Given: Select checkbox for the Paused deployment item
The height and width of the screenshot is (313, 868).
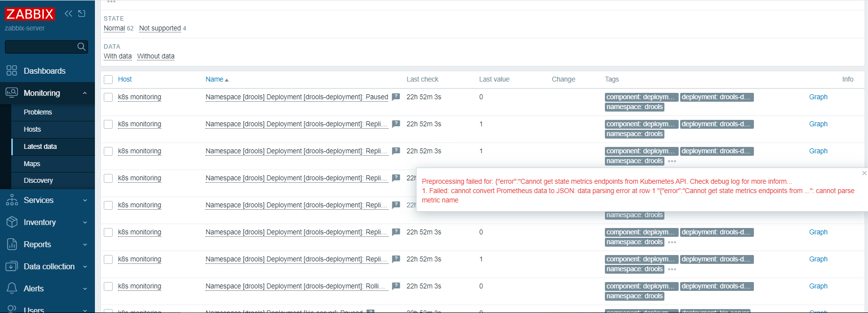Looking at the screenshot, I should click(108, 97).
